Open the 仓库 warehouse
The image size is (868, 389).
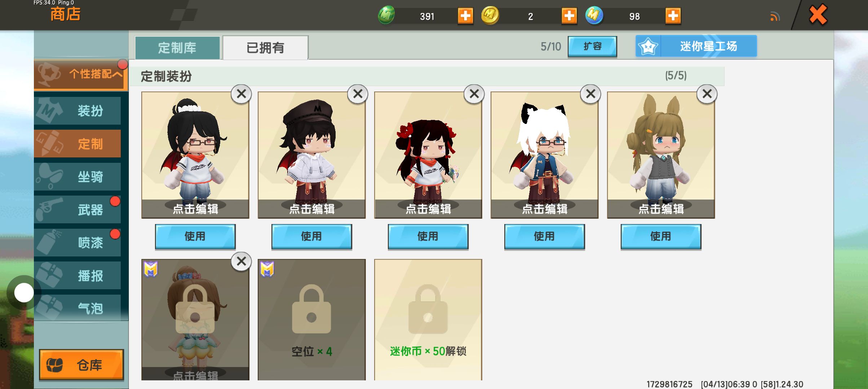click(81, 365)
